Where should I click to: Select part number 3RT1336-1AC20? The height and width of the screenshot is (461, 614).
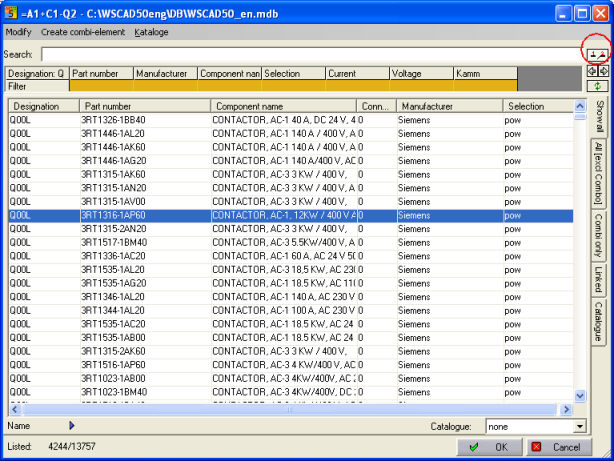click(113, 256)
